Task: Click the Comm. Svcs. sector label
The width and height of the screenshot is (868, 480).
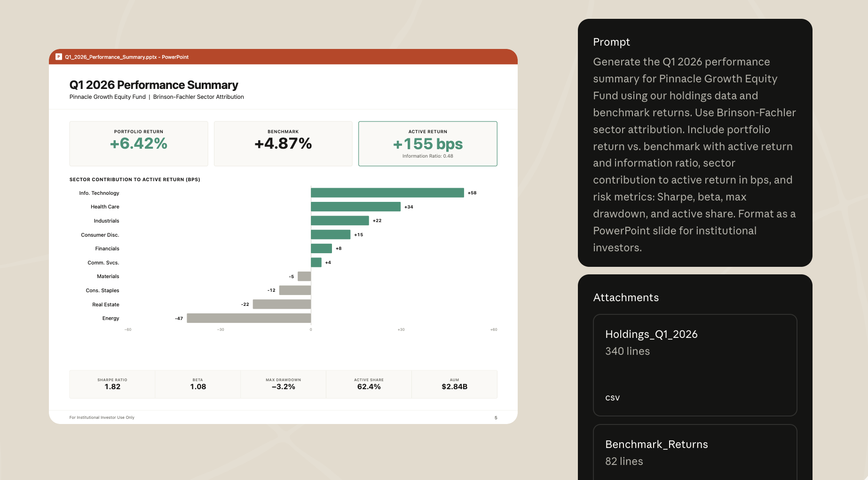Action: (x=103, y=263)
